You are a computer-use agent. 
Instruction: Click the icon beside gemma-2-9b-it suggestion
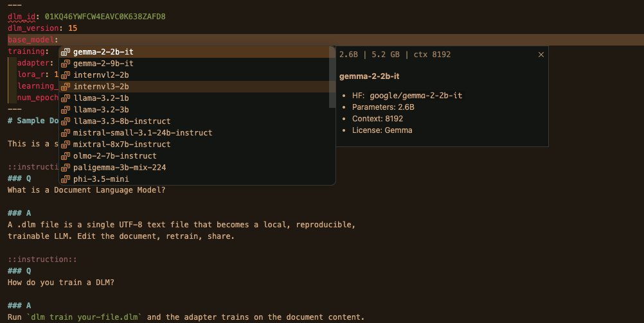point(66,64)
